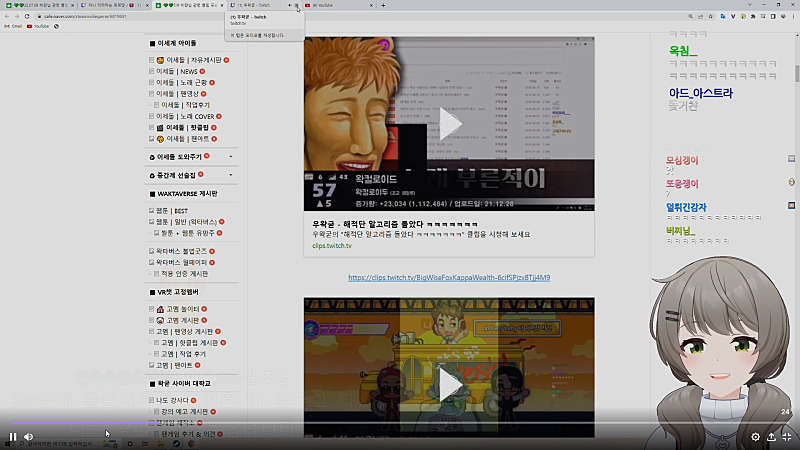Exit fullscreen with the player's collapse icon

[787, 437]
